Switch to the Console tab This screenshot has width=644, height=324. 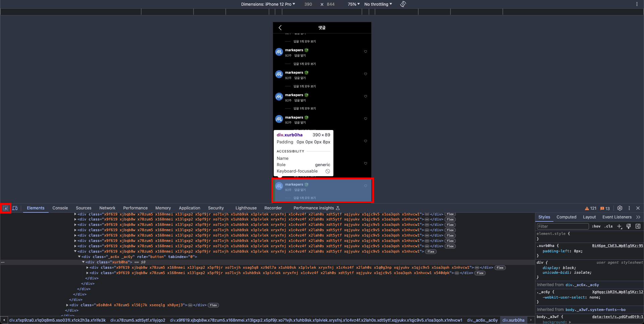[60, 208]
